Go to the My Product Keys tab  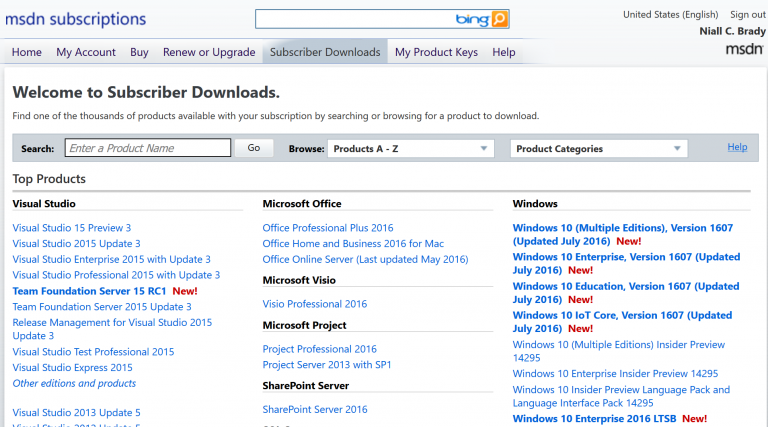coord(436,52)
